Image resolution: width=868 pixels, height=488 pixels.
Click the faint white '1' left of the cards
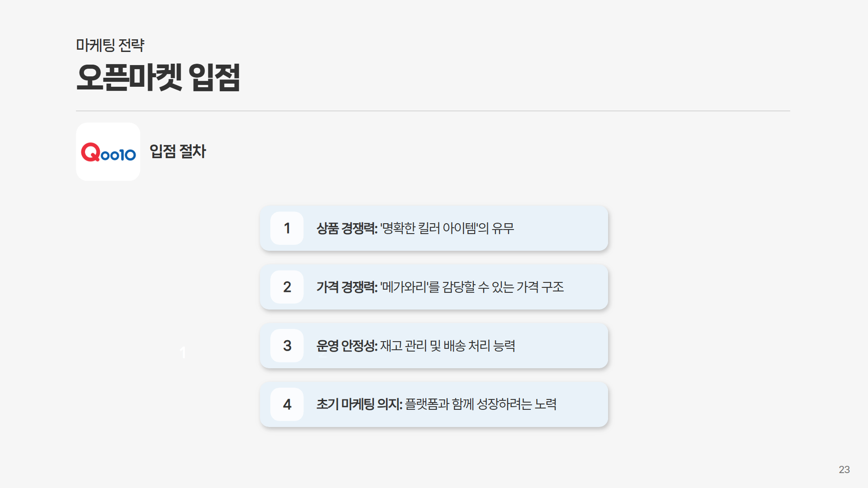tap(183, 352)
